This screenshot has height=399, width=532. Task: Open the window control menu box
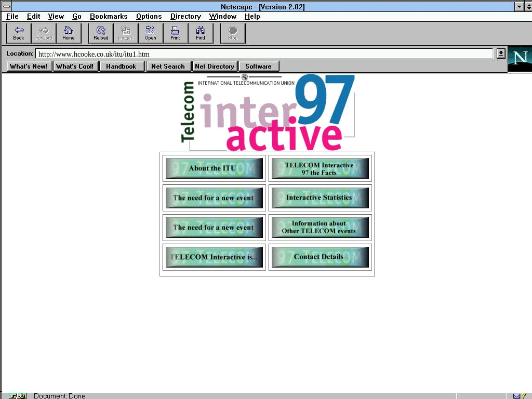(x=7, y=7)
